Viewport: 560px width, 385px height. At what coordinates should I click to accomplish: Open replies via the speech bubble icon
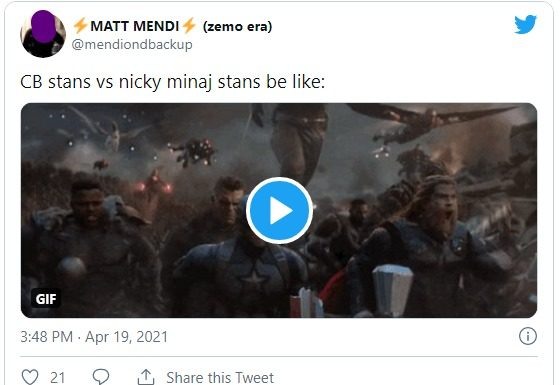click(x=101, y=376)
